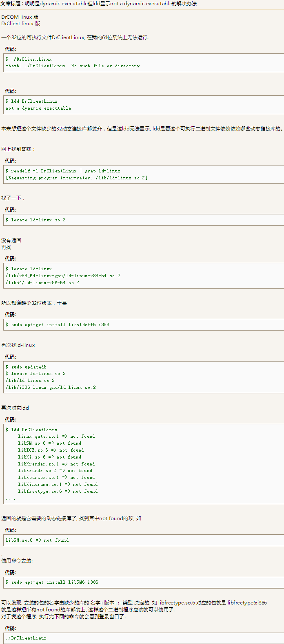Click the 'libfreetype.so.6 => not found' line
The height and width of the screenshot is (644, 284).
[x=58, y=492]
